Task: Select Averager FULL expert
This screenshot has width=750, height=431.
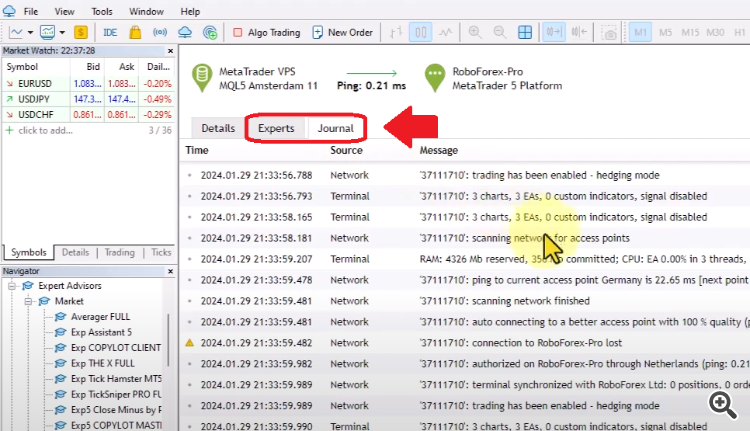Action: (100, 317)
